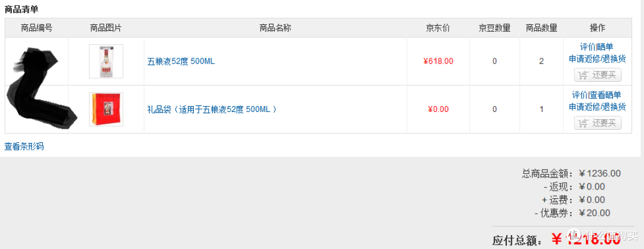Click the 操作 column header

coord(597,28)
